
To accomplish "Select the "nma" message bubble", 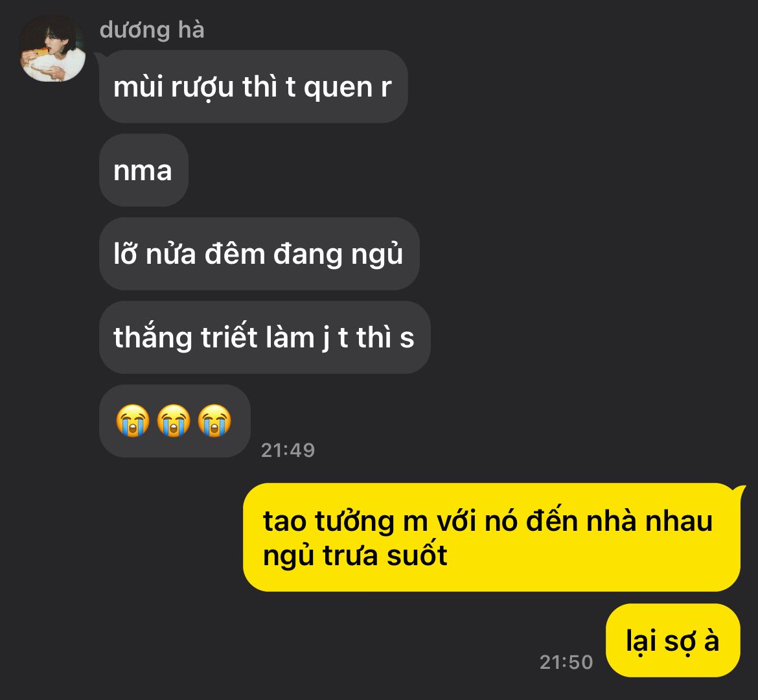I will pyautogui.click(x=144, y=170).
